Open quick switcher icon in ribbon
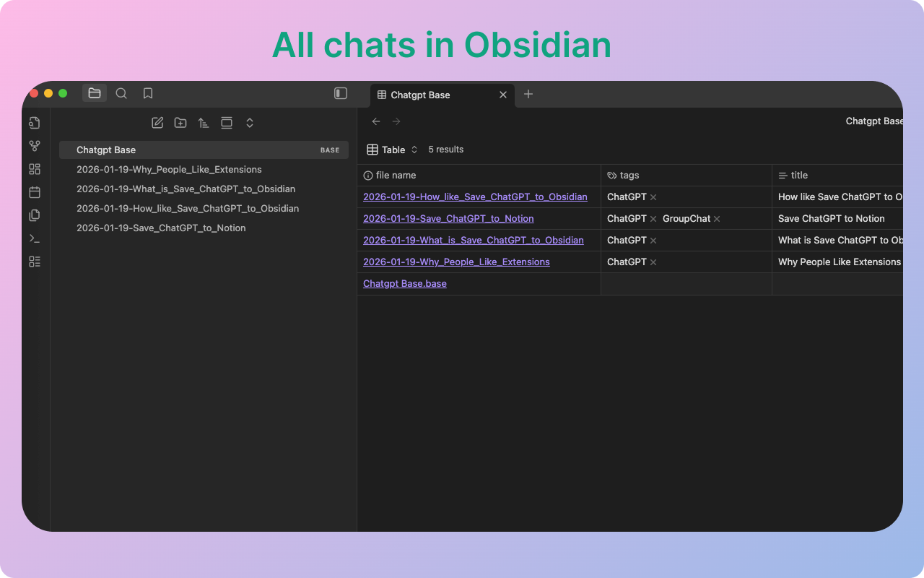924x578 pixels. [x=35, y=123]
